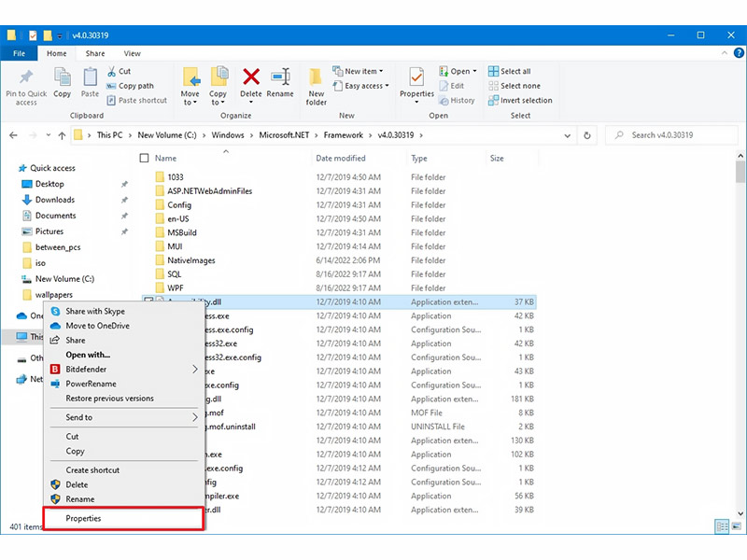Image resolution: width=747 pixels, height=560 pixels.
Task: Switch to large icons view in status bar
Action: [x=737, y=526]
